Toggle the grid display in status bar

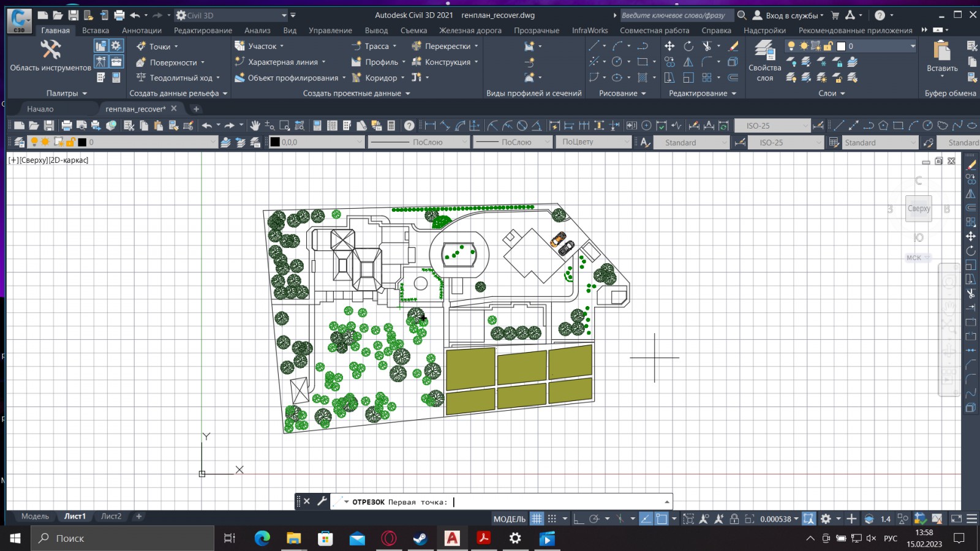click(537, 519)
